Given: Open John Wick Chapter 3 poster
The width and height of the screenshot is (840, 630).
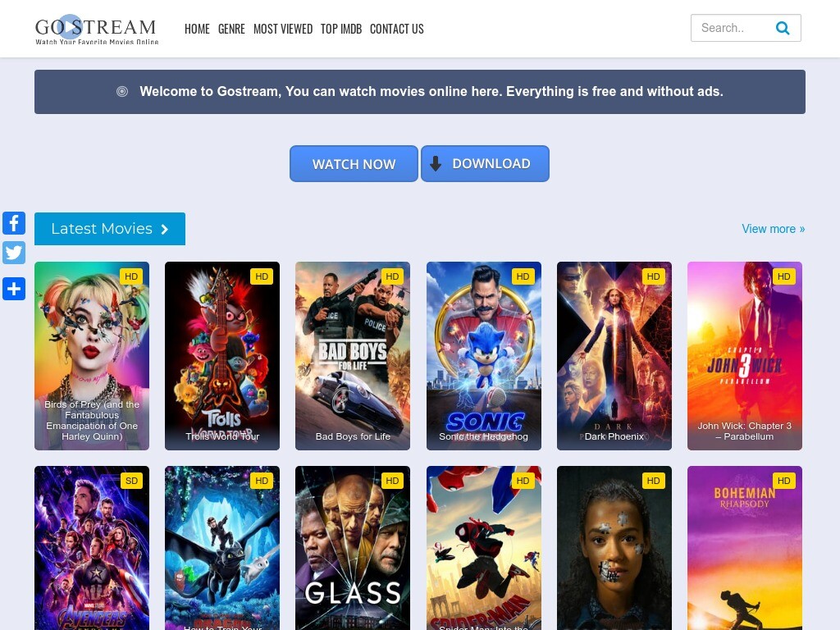Looking at the screenshot, I should [x=745, y=356].
